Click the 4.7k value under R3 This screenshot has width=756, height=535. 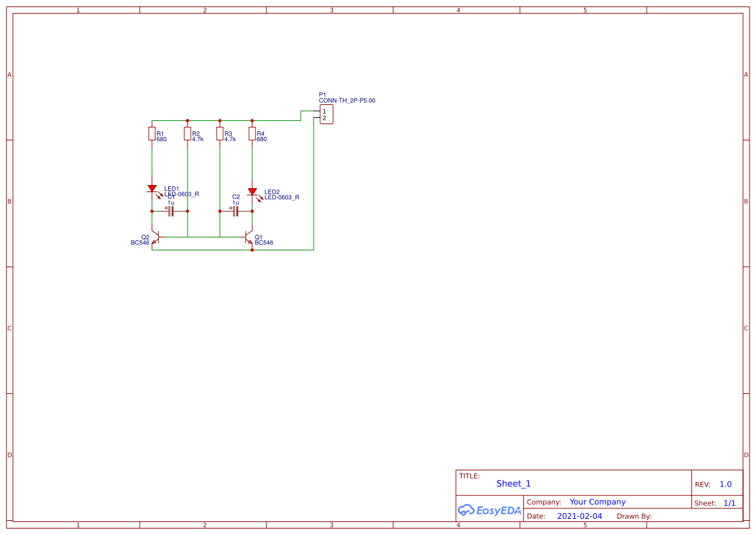pos(230,140)
